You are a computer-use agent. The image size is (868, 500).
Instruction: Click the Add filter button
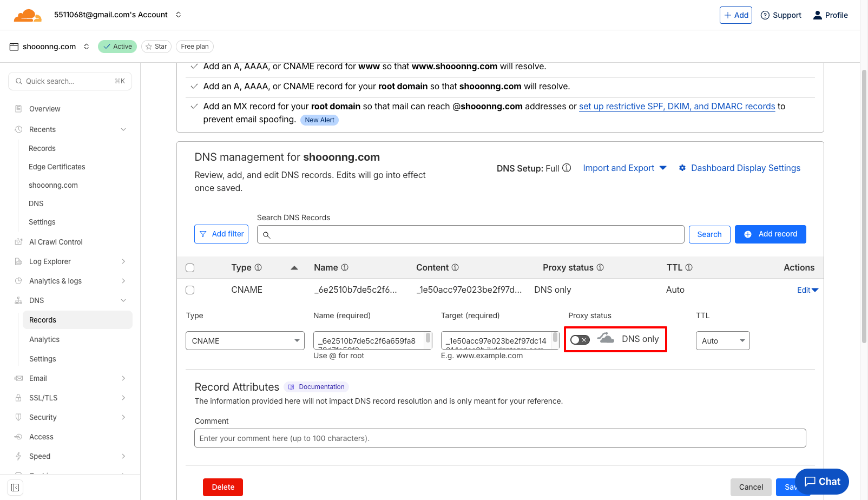(221, 234)
